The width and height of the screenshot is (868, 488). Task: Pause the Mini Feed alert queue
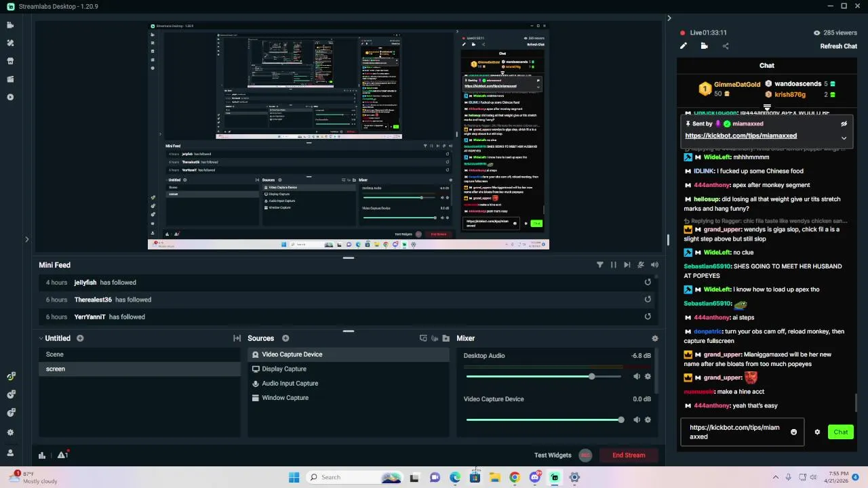point(613,265)
